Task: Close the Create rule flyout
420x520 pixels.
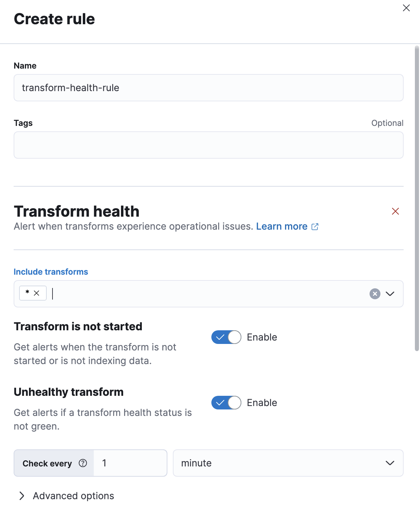Action: (406, 8)
